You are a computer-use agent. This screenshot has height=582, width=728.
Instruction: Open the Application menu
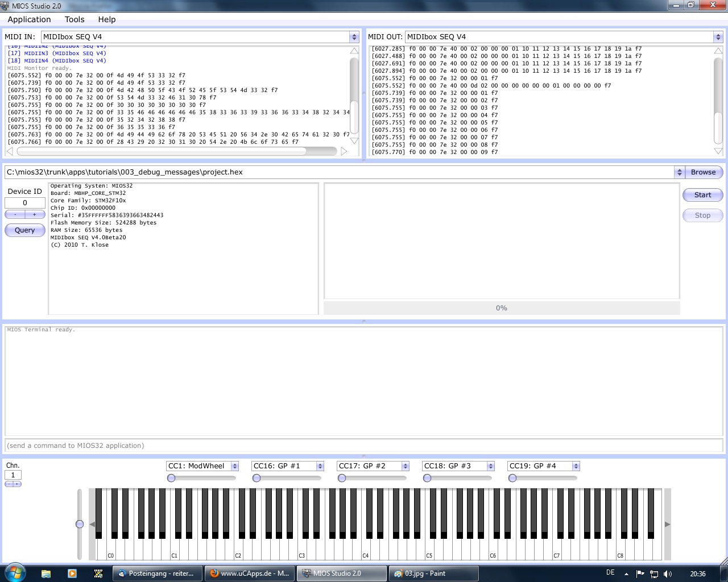29,19
